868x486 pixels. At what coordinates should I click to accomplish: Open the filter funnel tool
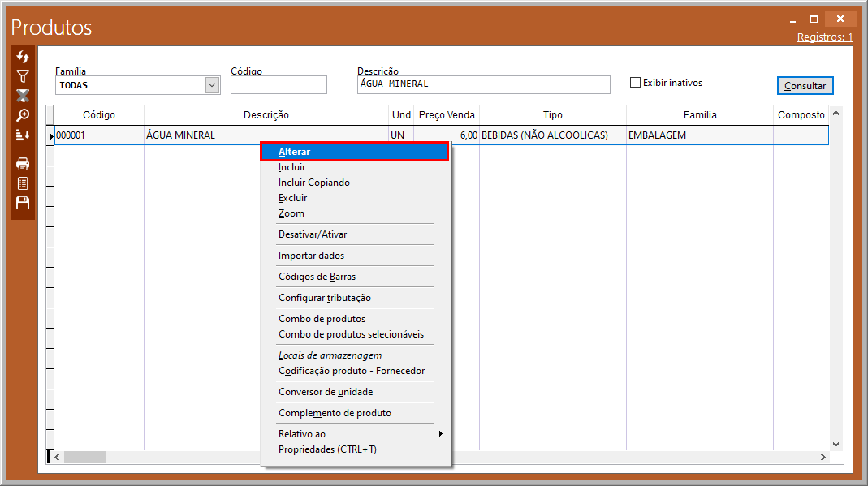(x=23, y=76)
